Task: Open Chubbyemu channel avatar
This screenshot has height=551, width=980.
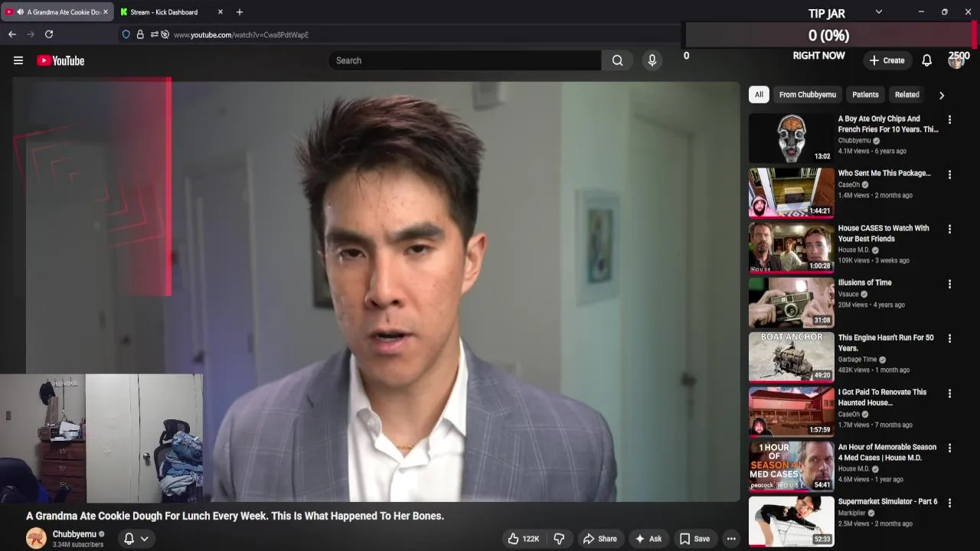Action: (36, 539)
